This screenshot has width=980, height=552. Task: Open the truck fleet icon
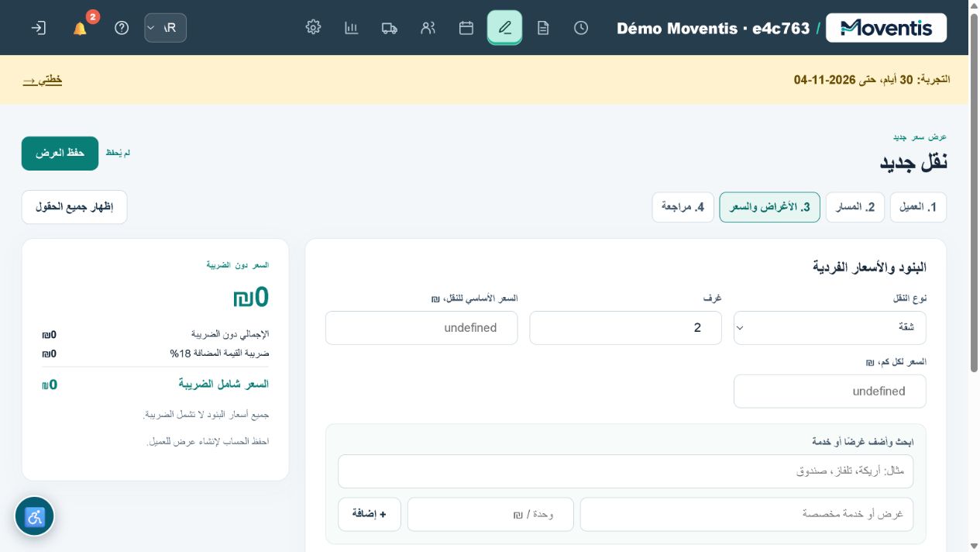tap(390, 28)
